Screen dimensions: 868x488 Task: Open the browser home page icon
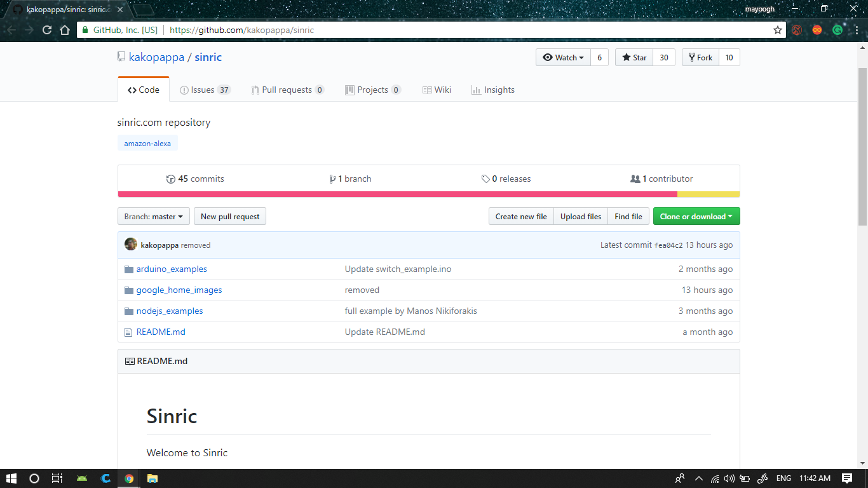point(65,30)
